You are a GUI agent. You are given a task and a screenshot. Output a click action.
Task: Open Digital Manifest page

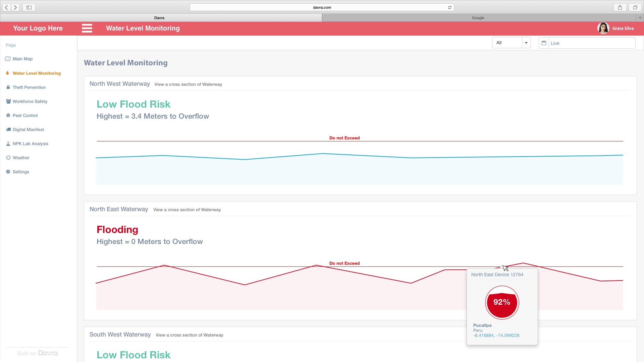(x=28, y=129)
